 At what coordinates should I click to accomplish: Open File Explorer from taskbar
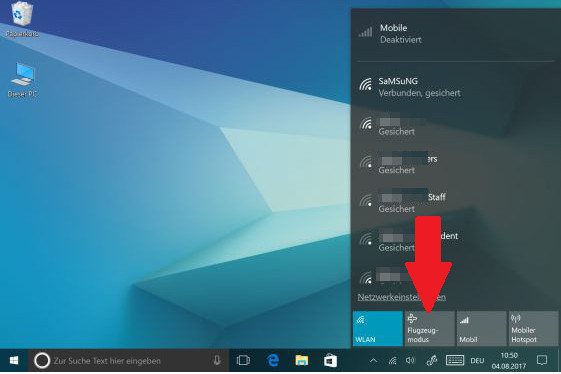click(301, 361)
